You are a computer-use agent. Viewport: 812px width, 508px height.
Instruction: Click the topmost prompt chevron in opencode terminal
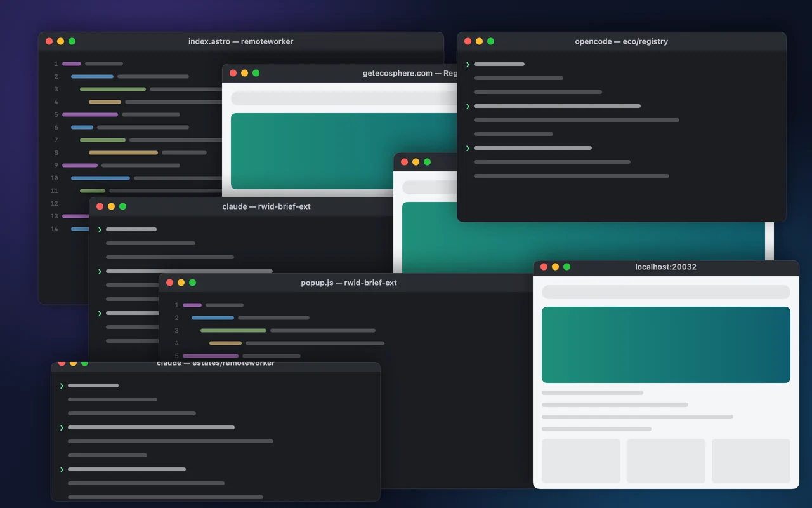click(468, 64)
